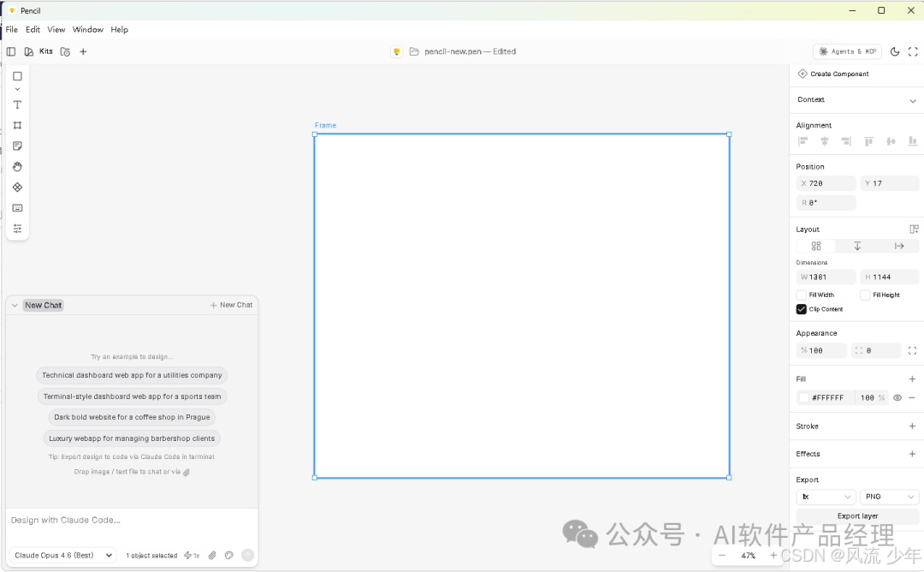Image resolution: width=924 pixels, height=572 pixels.
Task: Select the horizontal layout direction
Action: point(898,247)
